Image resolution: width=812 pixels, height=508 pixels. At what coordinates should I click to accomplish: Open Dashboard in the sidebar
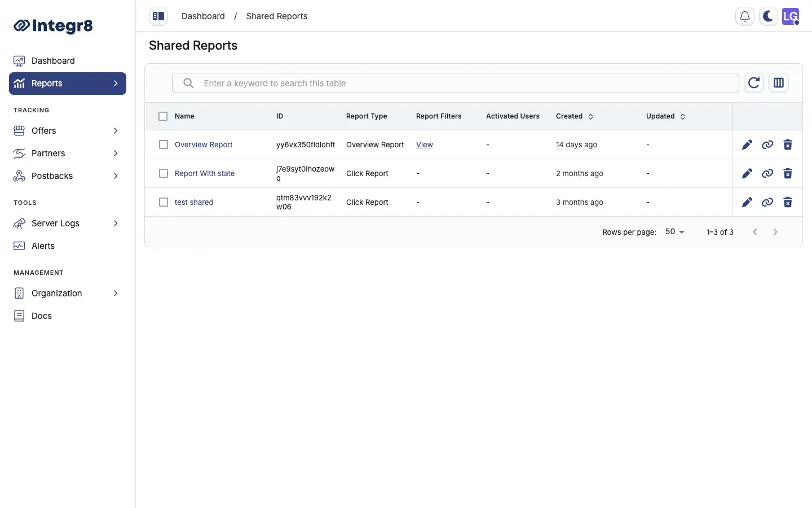point(68,60)
